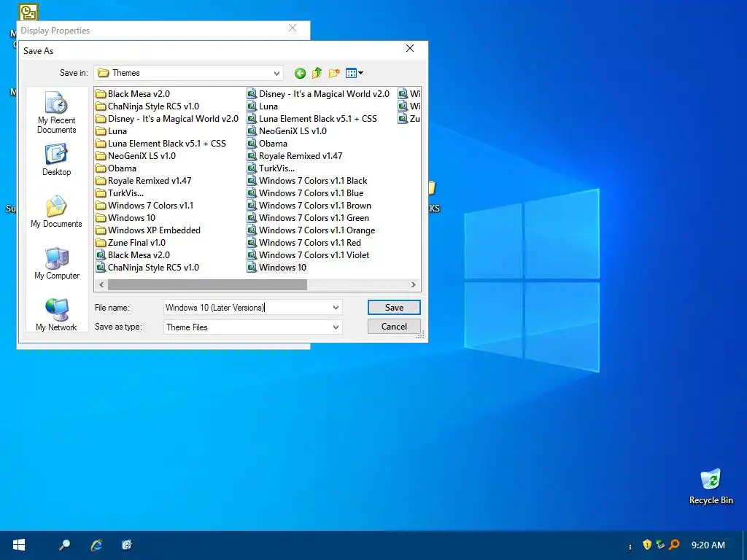747x560 pixels.
Task: Select the Obama theme file
Action: pyautogui.click(x=267, y=144)
